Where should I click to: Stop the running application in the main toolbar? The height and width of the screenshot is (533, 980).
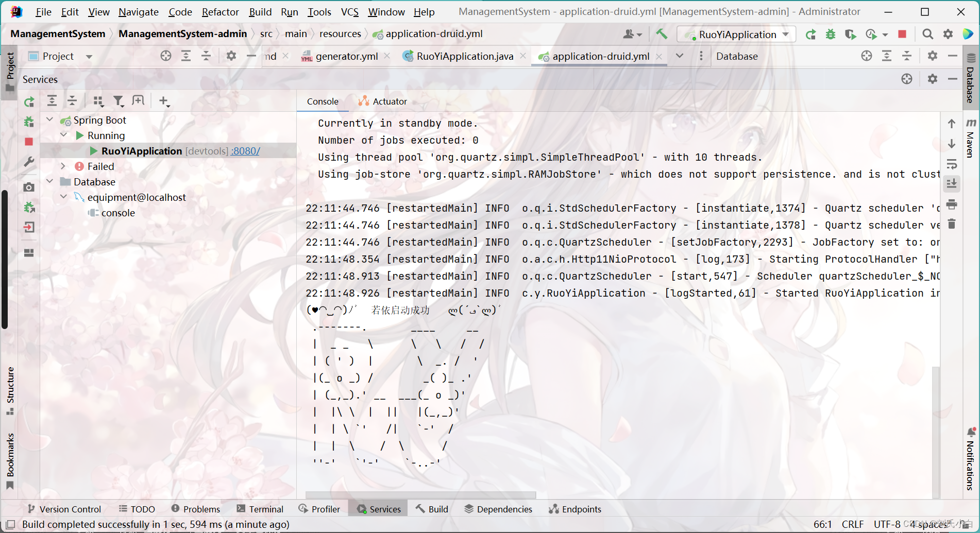pos(902,34)
